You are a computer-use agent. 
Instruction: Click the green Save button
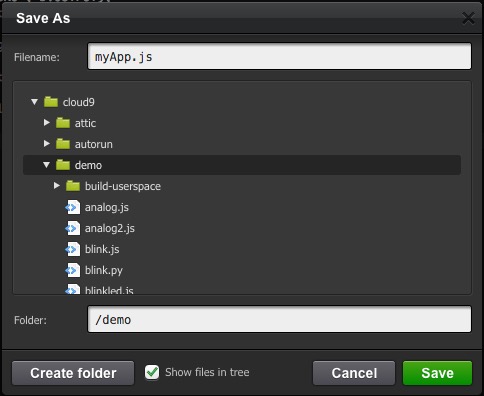coord(437,373)
